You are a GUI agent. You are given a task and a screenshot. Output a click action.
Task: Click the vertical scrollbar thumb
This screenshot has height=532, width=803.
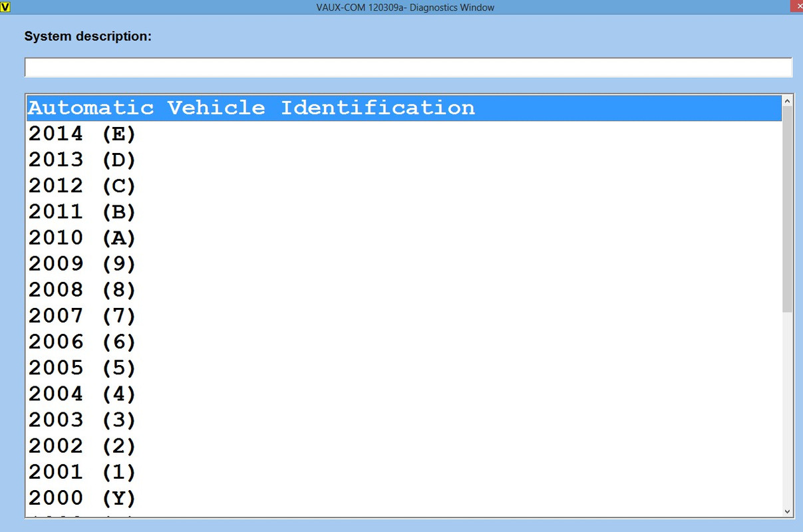point(787,209)
